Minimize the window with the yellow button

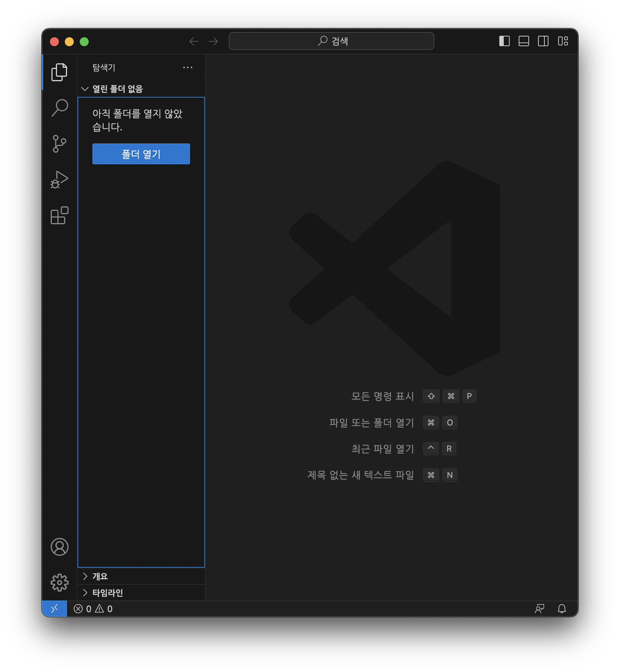69,41
